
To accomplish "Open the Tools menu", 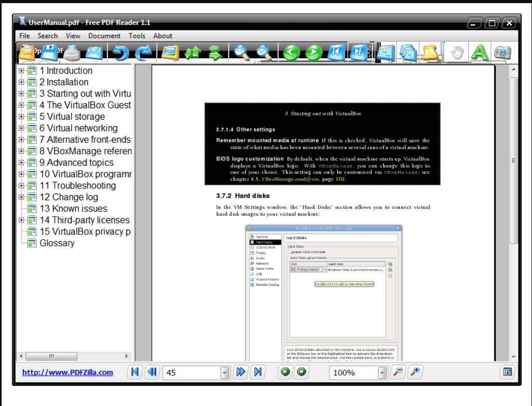I will coord(137,36).
